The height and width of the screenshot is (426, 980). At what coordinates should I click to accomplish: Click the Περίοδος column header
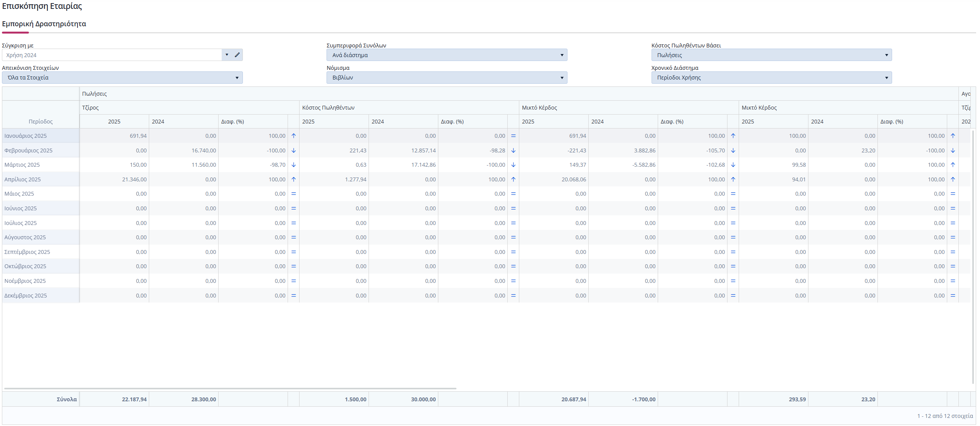[x=40, y=122]
